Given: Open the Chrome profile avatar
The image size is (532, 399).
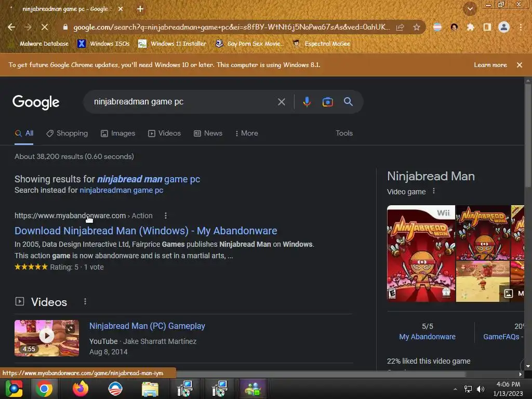Looking at the screenshot, I should [x=504, y=27].
